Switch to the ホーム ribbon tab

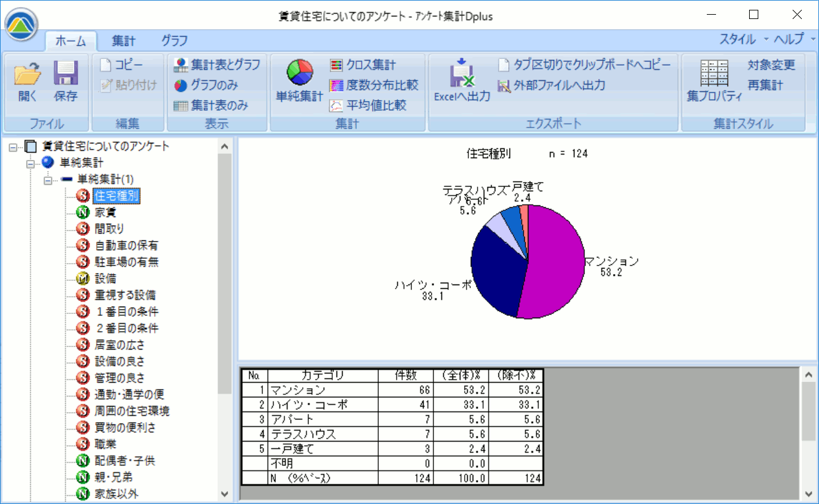pyautogui.click(x=70, y=41)
